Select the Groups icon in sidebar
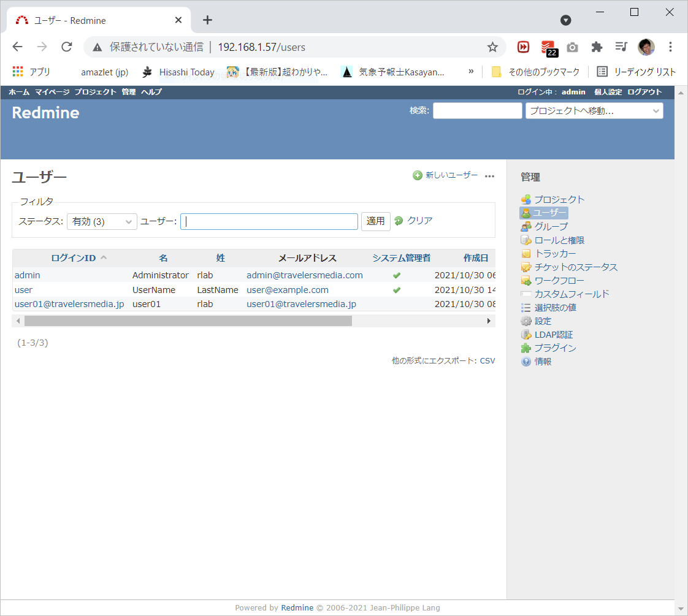 tap(526, 226)
